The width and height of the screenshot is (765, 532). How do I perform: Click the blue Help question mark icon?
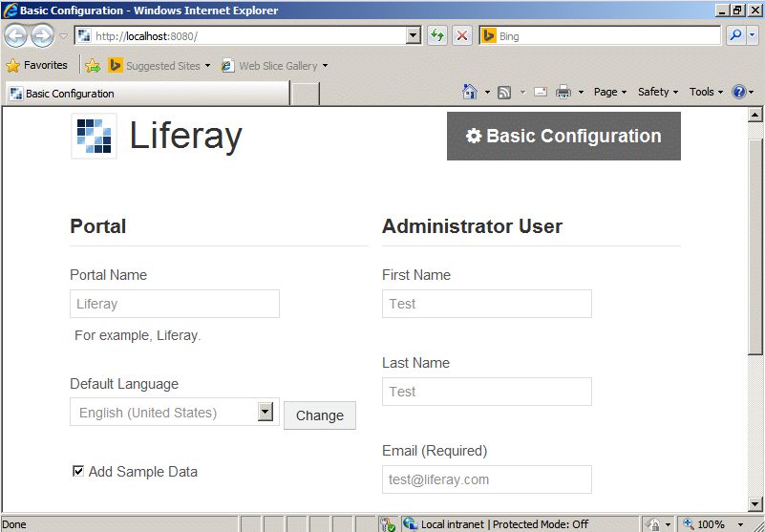739,92
